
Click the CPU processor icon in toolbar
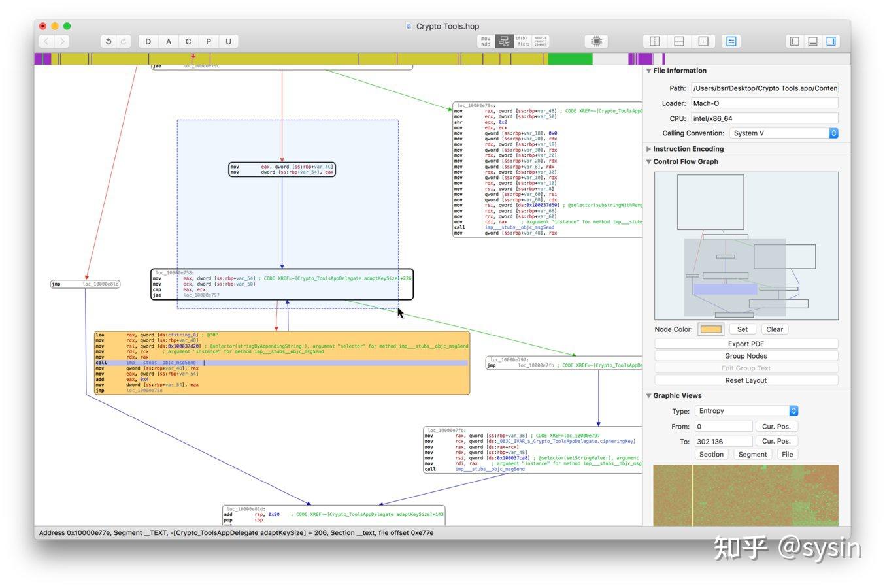(595, 41)
